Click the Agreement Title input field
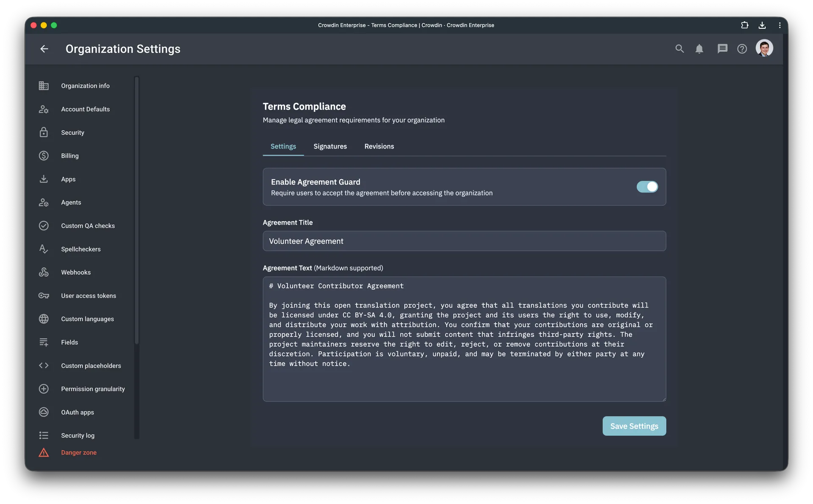The width and height of the screenshot is (813, 504). [x=464, y=241]
